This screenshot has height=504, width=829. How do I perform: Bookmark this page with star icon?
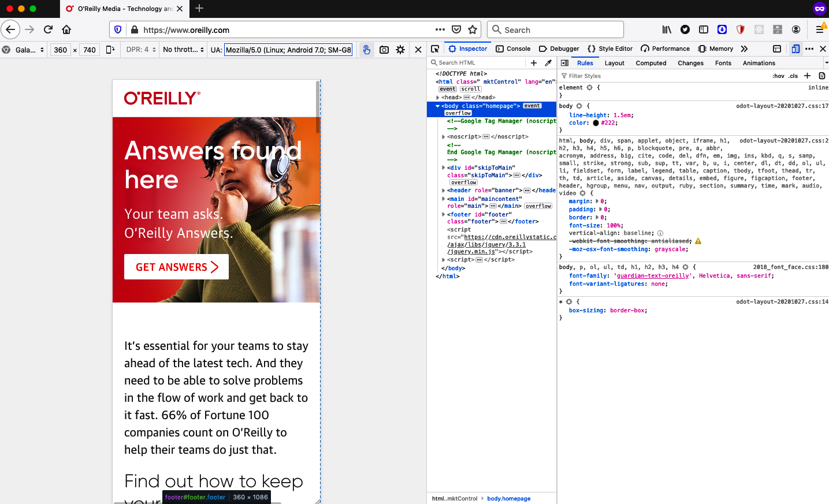(473, 29)
